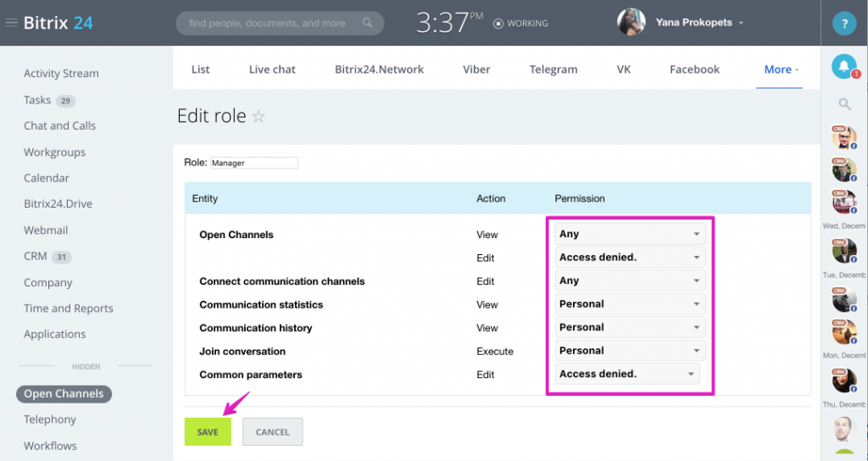Open Workflows in the left menu
The width and height of the screenshot is (868, 461).
click(50, 446)
